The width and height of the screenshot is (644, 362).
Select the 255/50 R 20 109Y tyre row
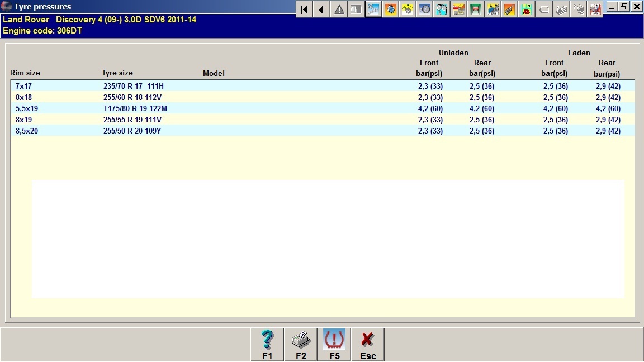tap(132, 131)
